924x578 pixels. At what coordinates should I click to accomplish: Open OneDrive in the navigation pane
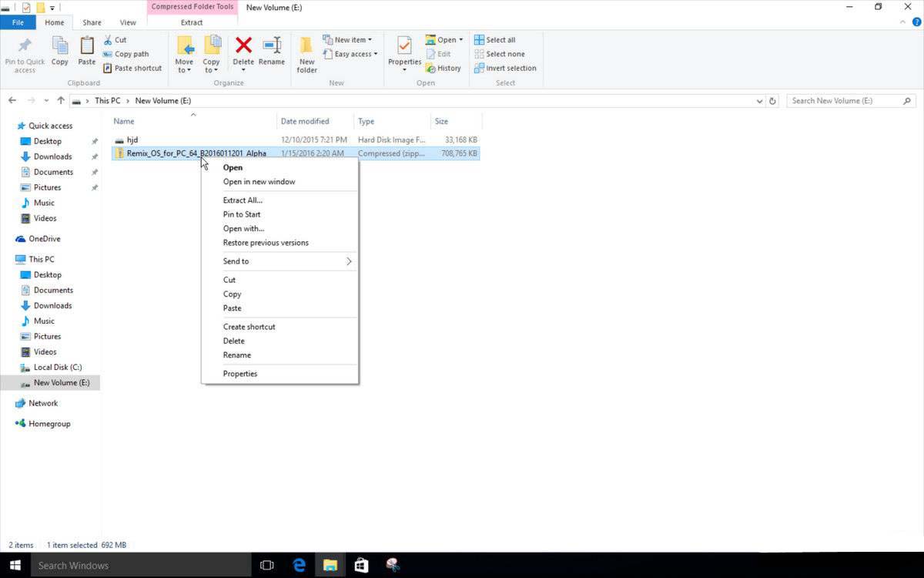tap(44, 239)
